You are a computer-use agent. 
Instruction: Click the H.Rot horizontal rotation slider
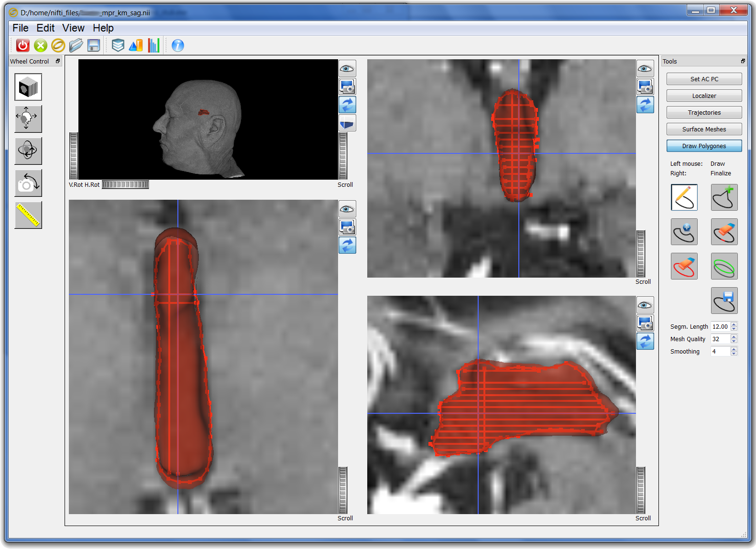point(125,184)
